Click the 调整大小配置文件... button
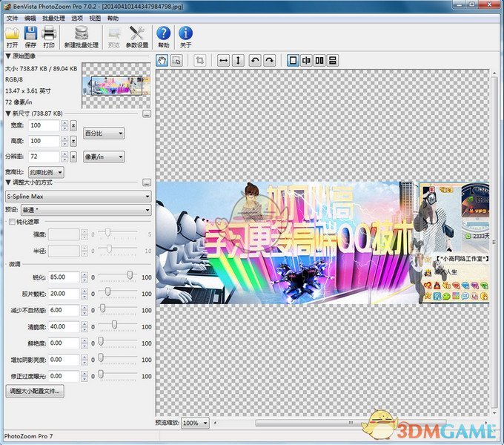The image size is (504, 445). (35, 391)
